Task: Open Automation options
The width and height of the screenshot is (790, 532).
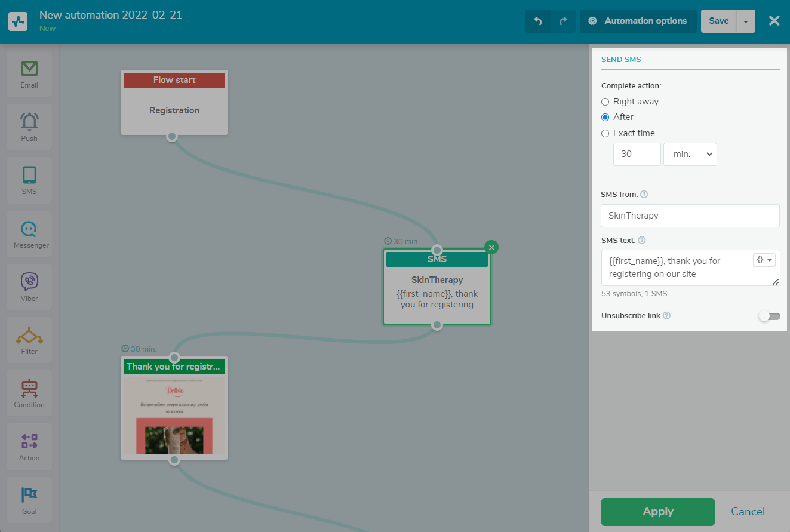Action: 638,21
